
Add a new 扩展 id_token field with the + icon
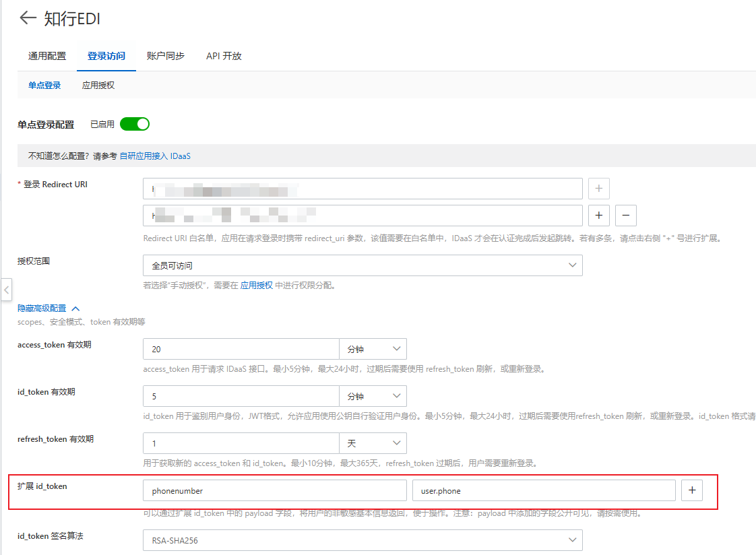click(x=692, y=490)
